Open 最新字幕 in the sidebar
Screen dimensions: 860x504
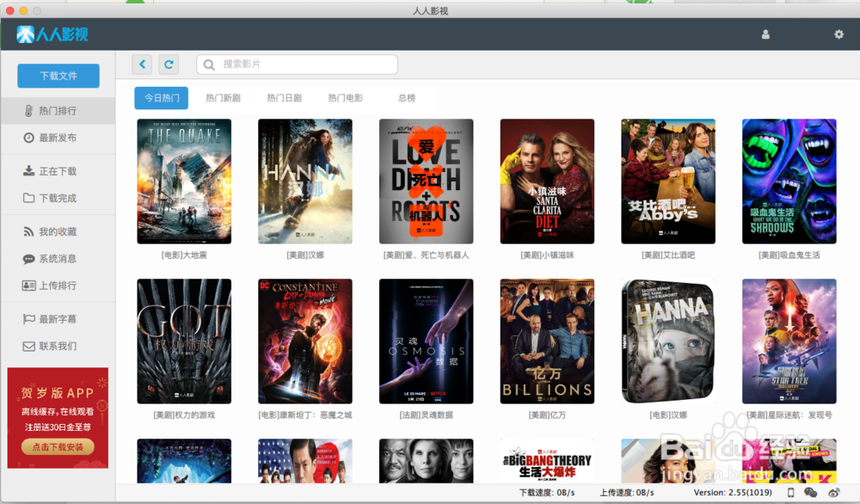[58, 319]
